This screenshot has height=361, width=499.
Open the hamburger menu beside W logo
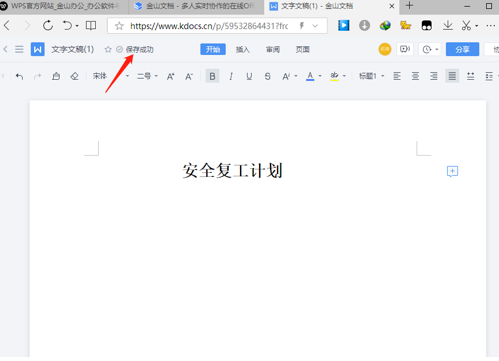click(19, 50)
